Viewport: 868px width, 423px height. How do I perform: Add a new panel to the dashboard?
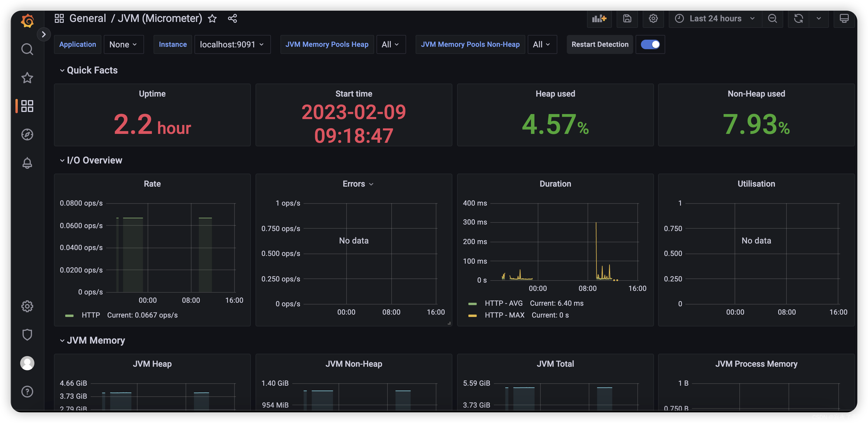[x=599, y=19]
